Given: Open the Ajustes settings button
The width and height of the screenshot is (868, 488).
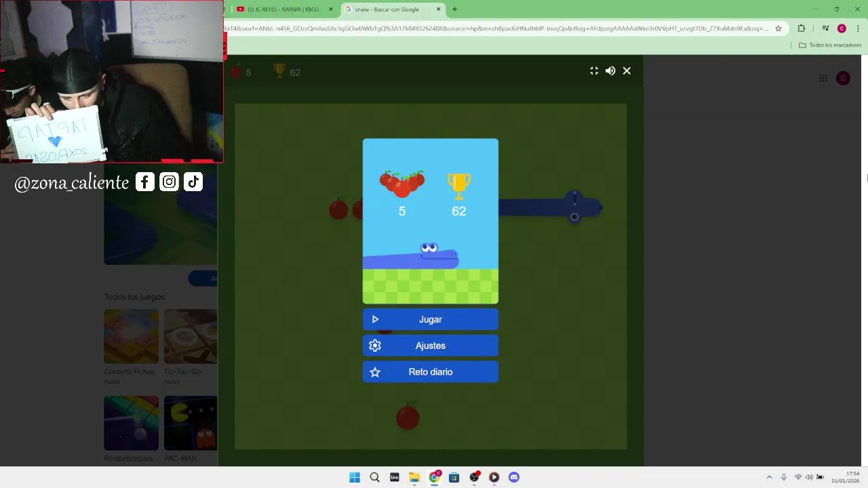Looking at the screenshot, I should (430, 346).
